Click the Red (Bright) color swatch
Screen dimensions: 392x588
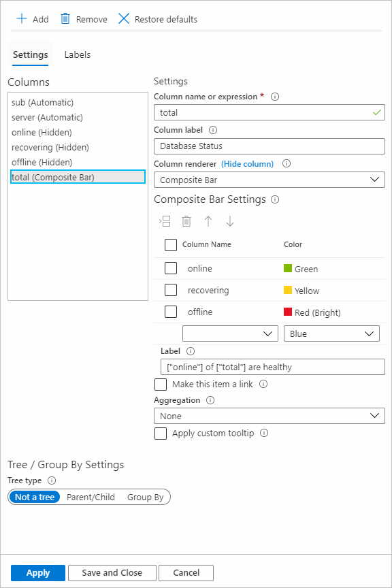(x=288, y=312)
